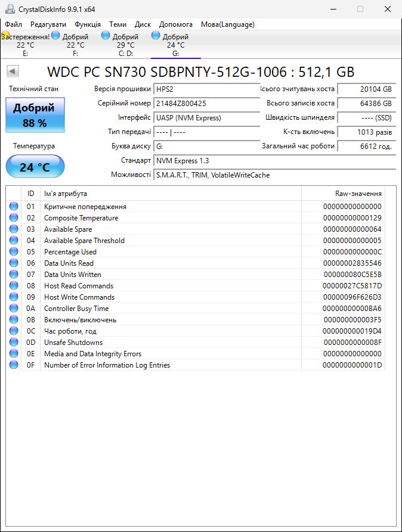
Task: Click the ID column header
Action: tap(30, 194)
